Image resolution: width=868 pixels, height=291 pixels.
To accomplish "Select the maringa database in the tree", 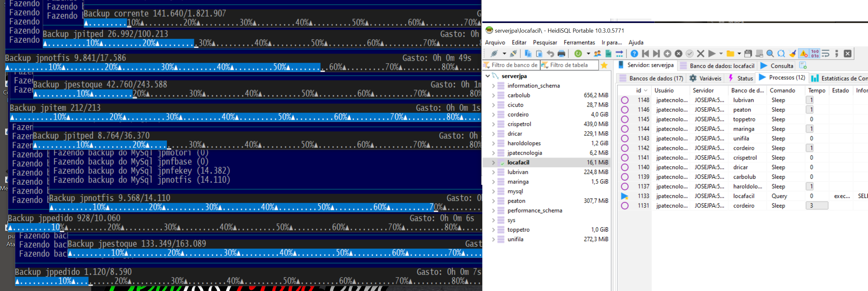I will click(518, 182).
